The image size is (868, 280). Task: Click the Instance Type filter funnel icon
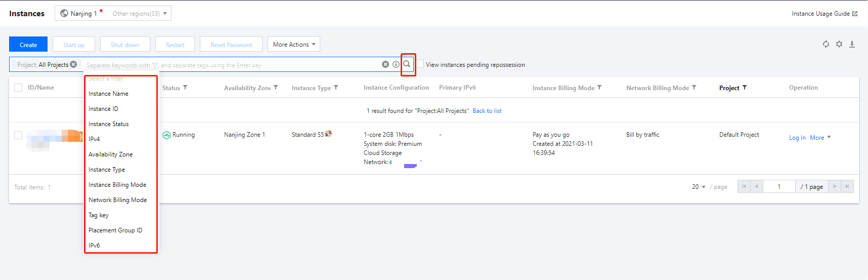(336, 88)
